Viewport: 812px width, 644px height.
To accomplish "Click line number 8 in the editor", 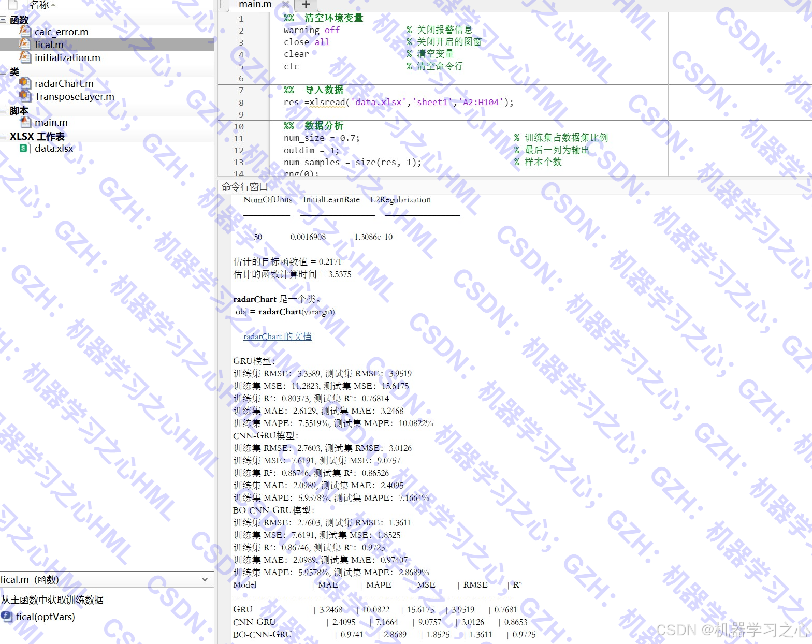I will pyautogui.click(x=241, y=103).
